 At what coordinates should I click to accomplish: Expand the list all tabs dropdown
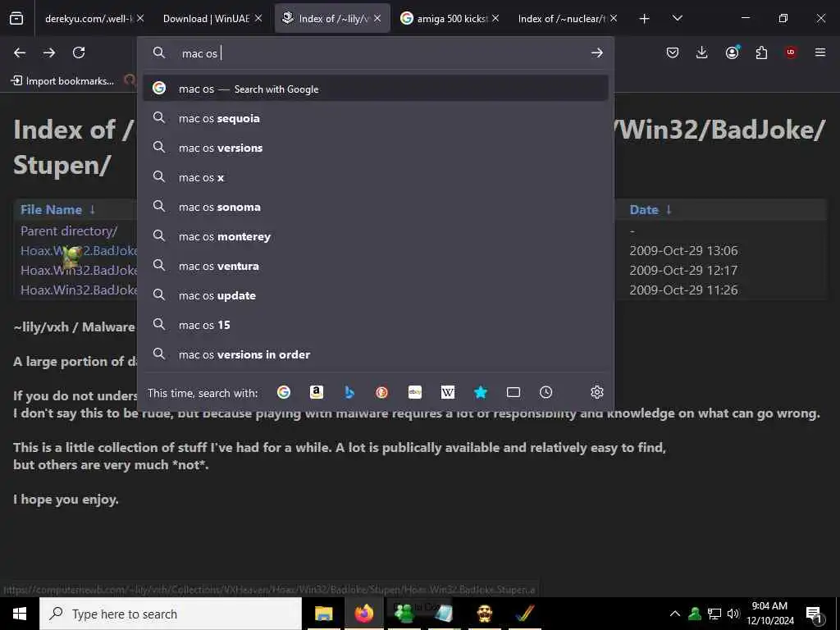[x=677, y=19]
